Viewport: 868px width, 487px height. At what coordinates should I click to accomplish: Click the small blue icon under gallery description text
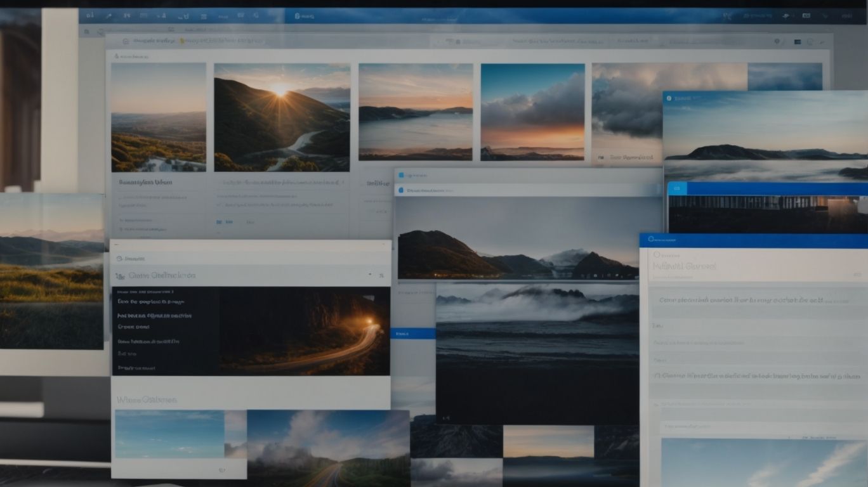220,222
